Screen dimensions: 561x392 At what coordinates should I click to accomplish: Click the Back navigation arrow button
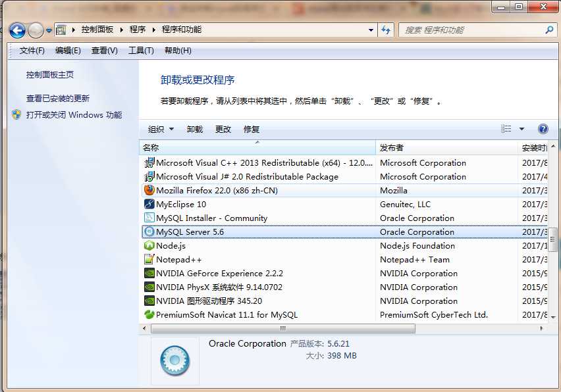click(17, 30)
